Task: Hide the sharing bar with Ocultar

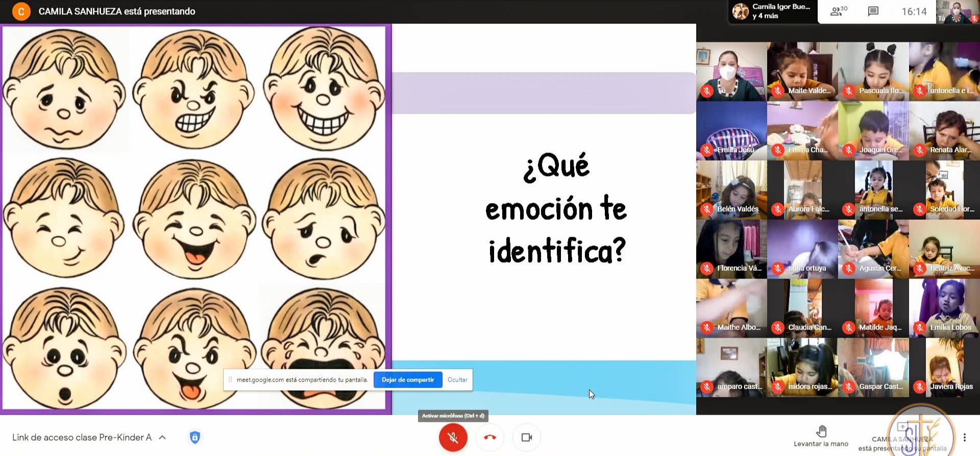Action: pyautogui.click(x=457, y=379)
